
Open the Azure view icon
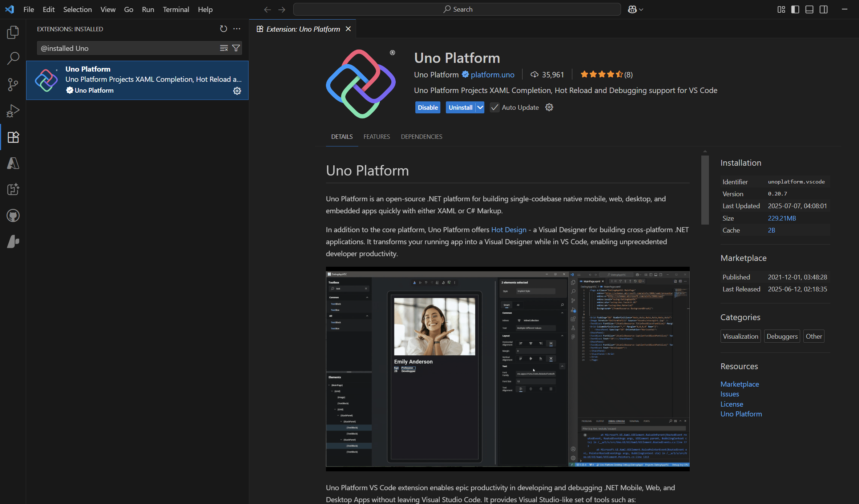tap(13, 163)
